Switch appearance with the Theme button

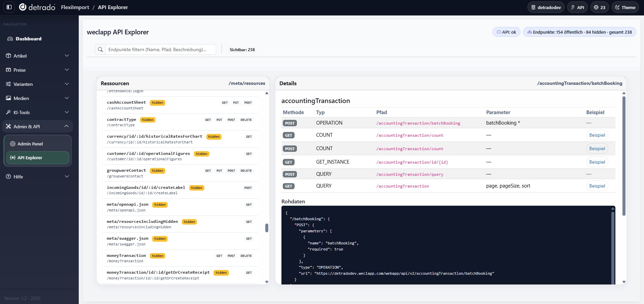pyautogui.click(x=625, y=7)
